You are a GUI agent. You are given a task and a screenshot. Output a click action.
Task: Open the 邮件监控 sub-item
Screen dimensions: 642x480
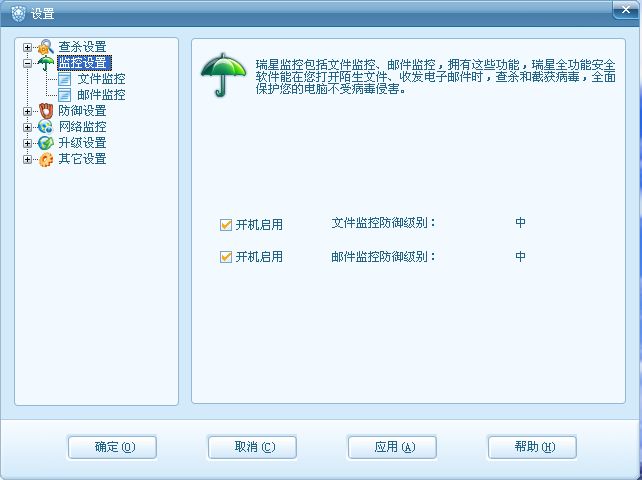[101, 95]
